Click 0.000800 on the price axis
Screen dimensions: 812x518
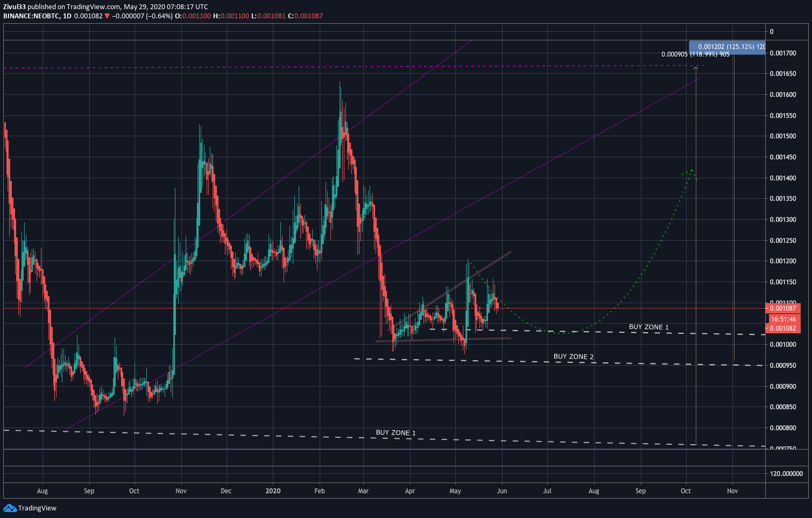(x=783, y=428)
